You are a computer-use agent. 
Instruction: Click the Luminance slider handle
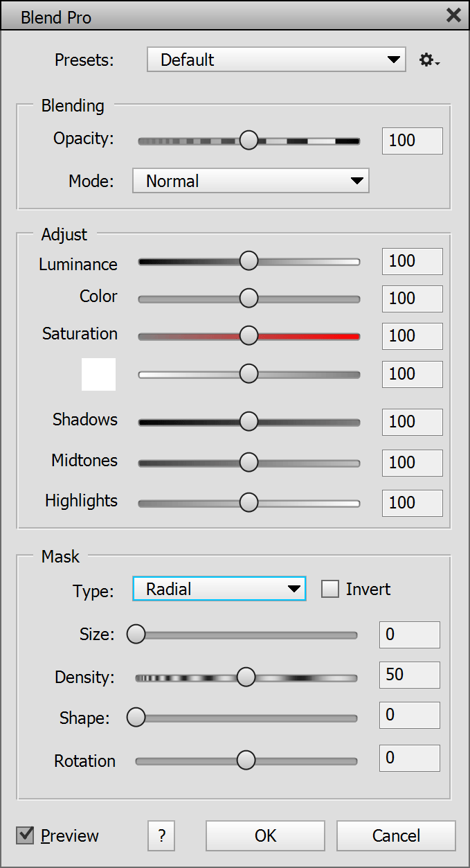click(x=248, y=261)
